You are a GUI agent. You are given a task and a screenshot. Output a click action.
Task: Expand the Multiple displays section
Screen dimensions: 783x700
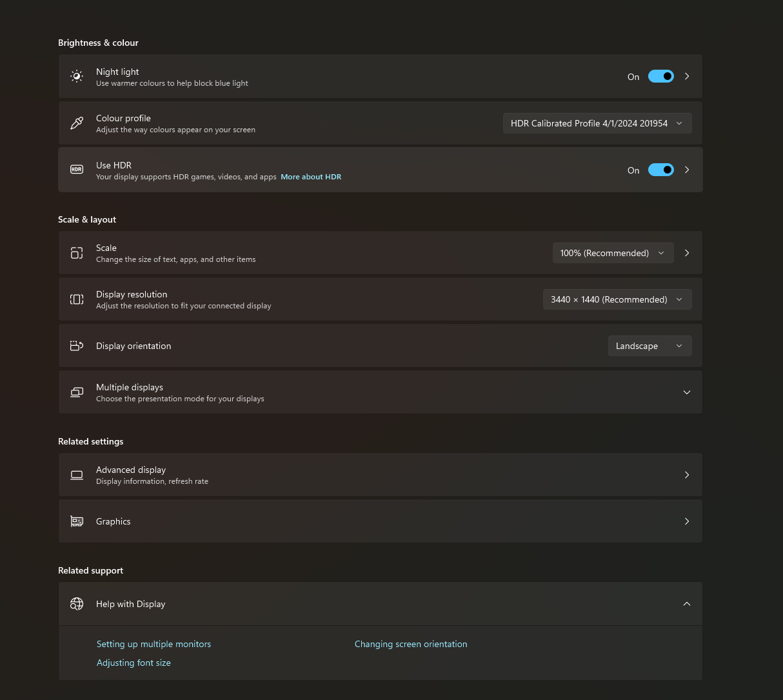686,392
